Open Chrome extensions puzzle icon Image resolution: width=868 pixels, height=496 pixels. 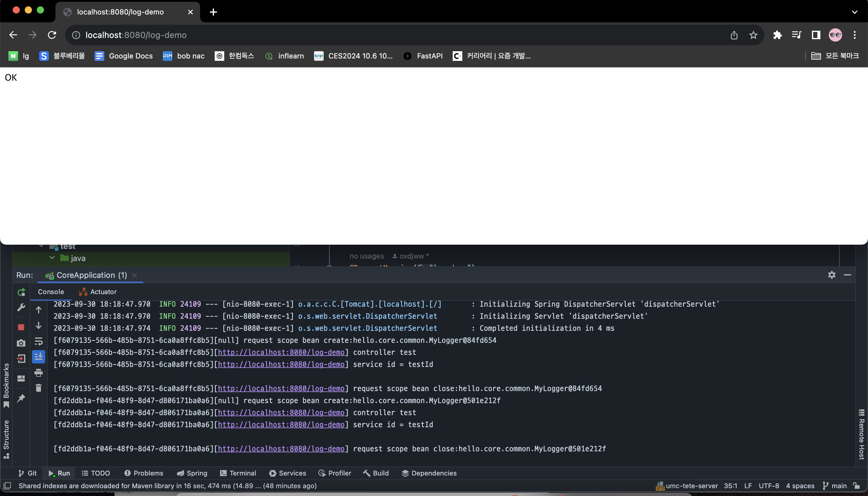click(777, 35)
